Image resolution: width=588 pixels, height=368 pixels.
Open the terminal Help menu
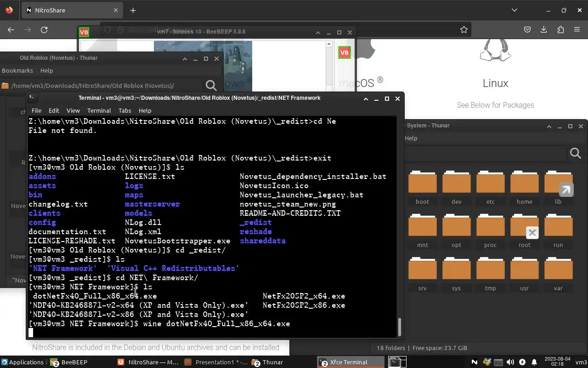pyautogui.click(x=145, y=110)
